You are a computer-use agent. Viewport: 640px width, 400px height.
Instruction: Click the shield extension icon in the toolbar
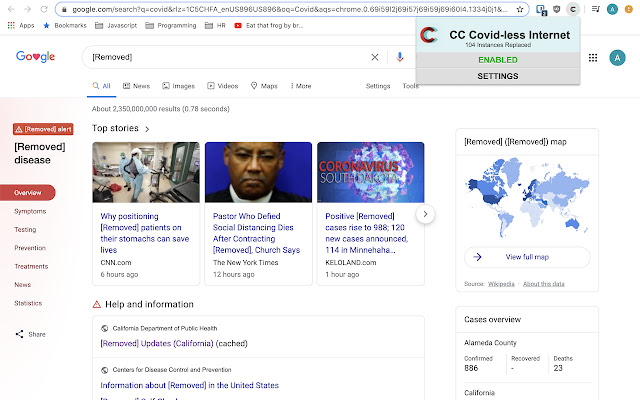click(x=557, y=9)
